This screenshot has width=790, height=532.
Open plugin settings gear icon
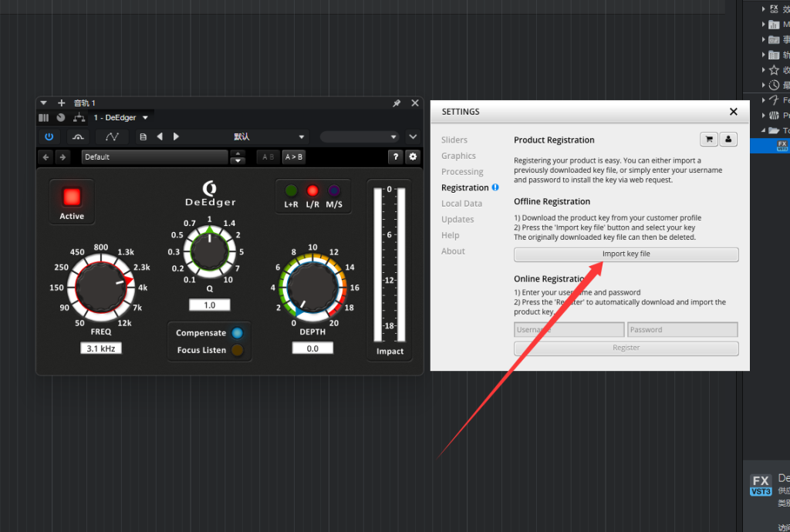[x=413, y=157]
